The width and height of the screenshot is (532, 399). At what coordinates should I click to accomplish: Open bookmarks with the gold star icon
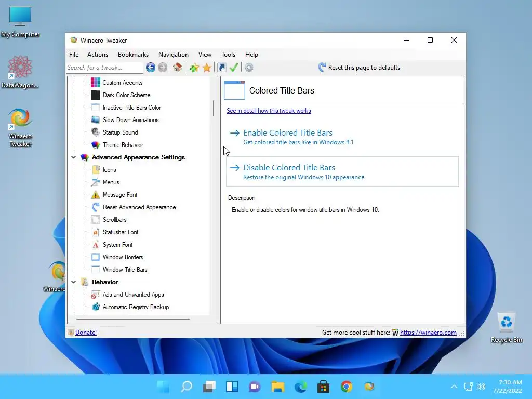pyautogui.click(x=207, y=68)
